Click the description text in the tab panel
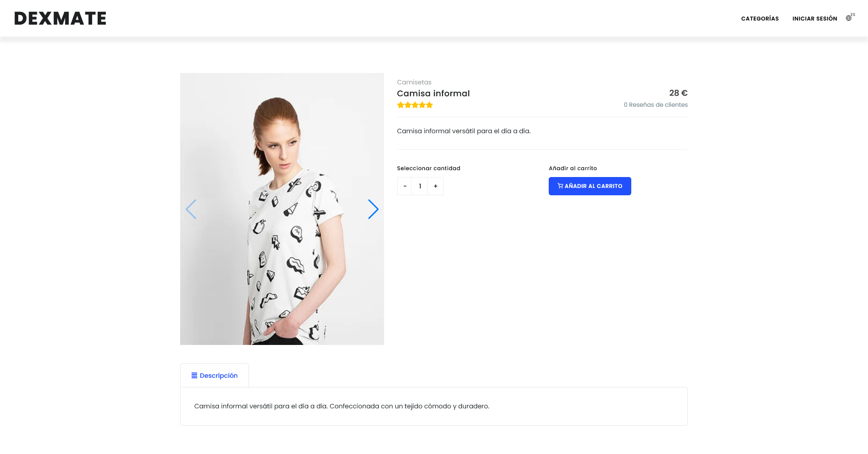868x454 pixels. pyautogui.click(x=342, y=406)
